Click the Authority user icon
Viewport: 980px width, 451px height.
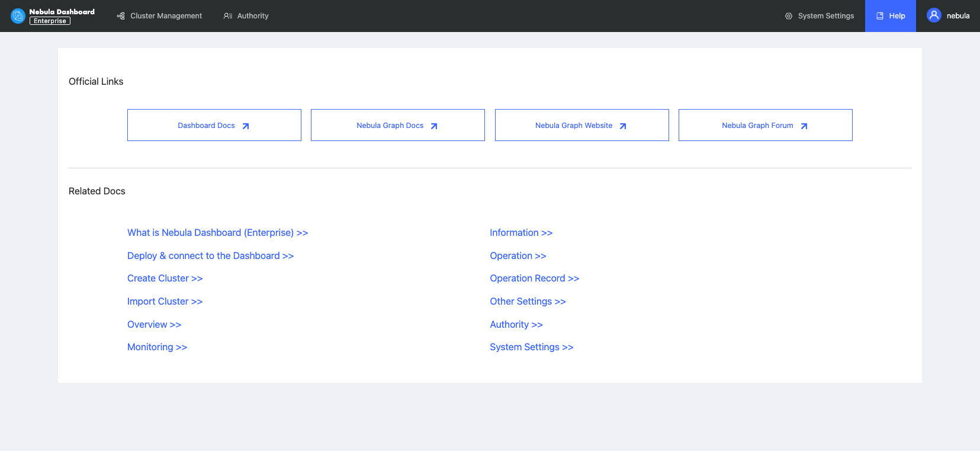coord(228,16)
